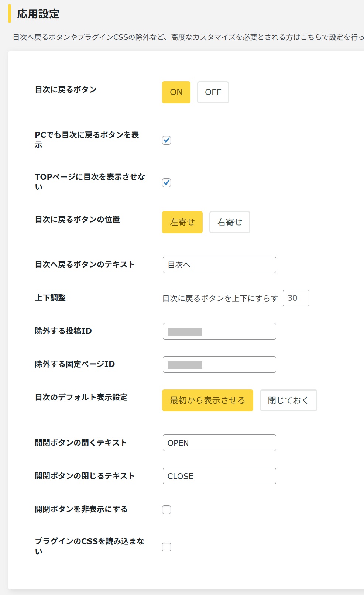Click the 上下調整 label

[x=50, y=297]
